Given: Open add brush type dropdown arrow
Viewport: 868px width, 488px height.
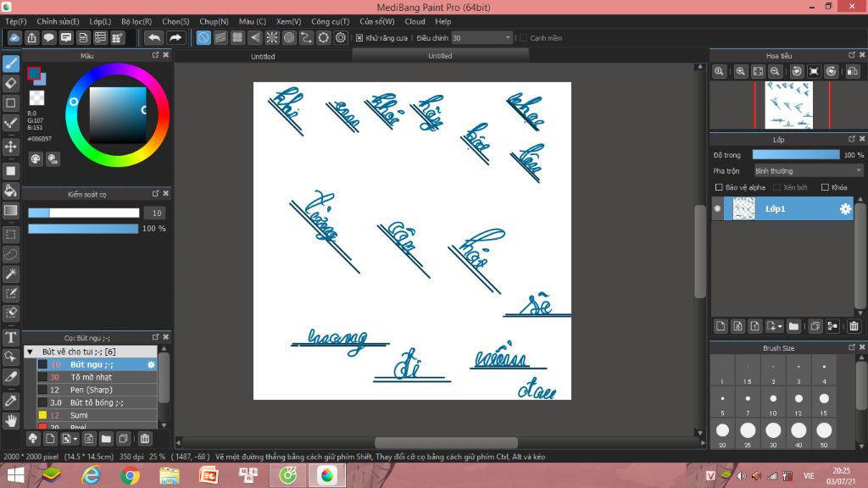Looking at the screenshot, I should coord(75,439).
